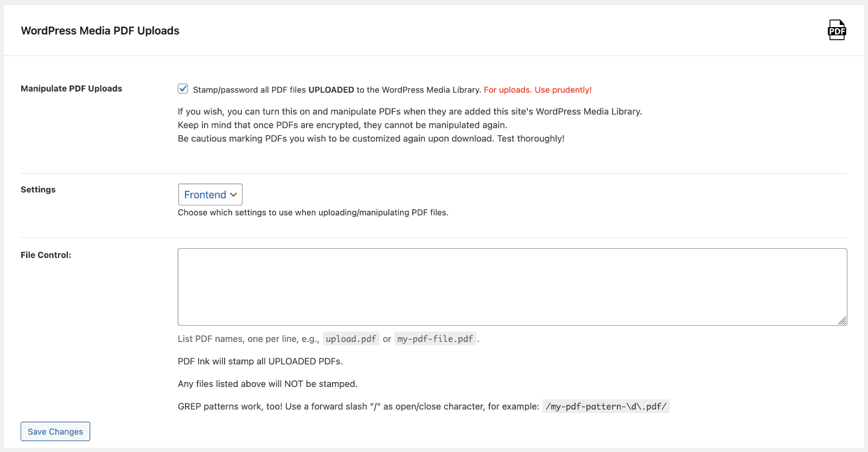This screenshot has height=452, width=868.
Task: Click the "Settings" row label
Action: pyautogui.click(x=38, y=190)
